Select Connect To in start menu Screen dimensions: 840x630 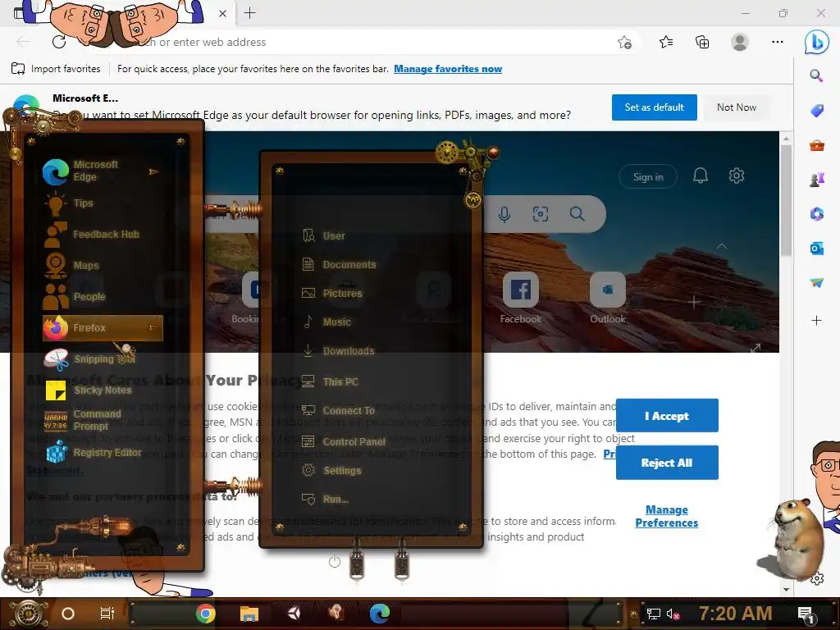coord(339,411)
